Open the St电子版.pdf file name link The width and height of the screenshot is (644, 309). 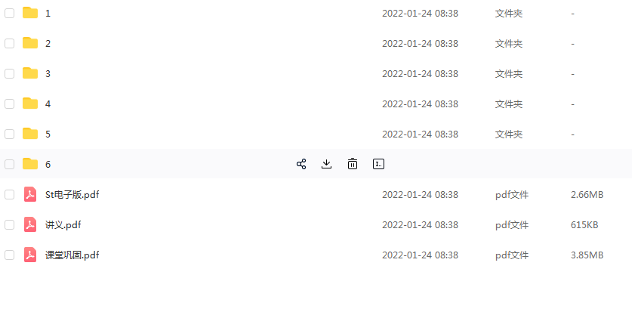click(72, 194)
